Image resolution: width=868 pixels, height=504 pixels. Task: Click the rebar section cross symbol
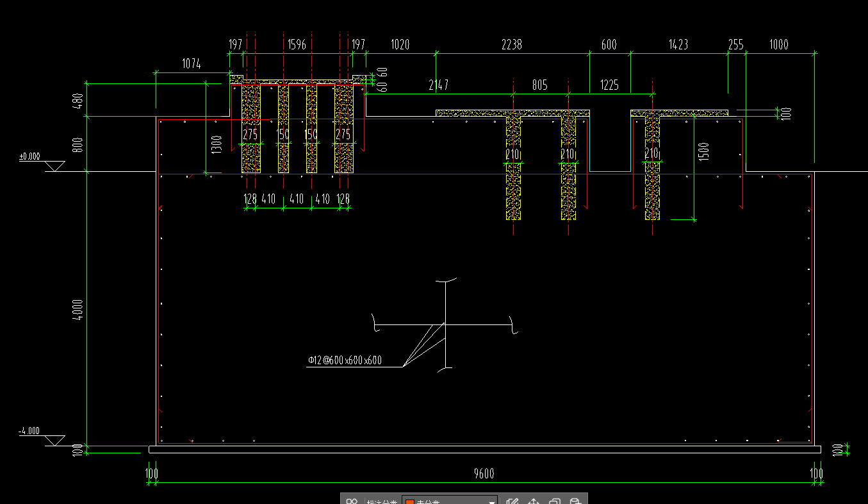[445, 324]
